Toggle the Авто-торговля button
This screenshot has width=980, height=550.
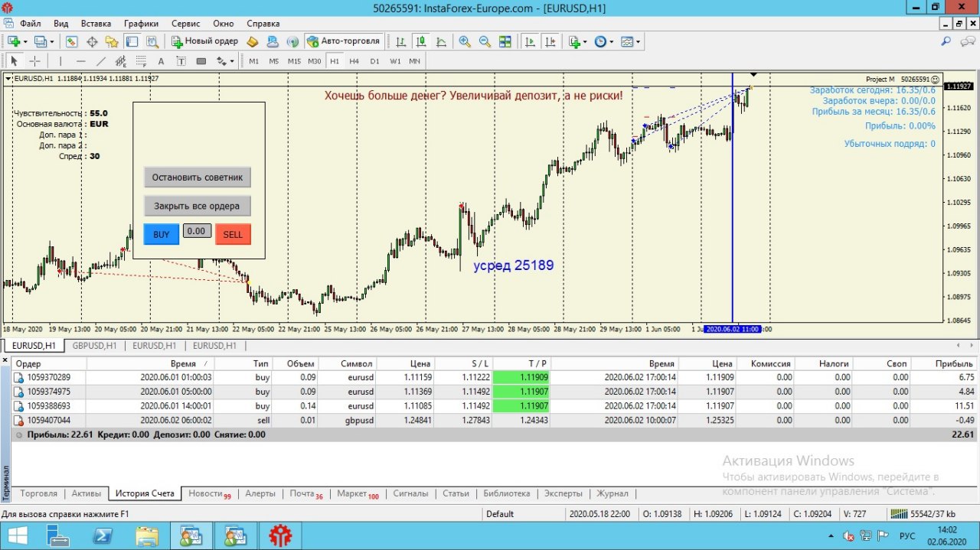[342, 41]
